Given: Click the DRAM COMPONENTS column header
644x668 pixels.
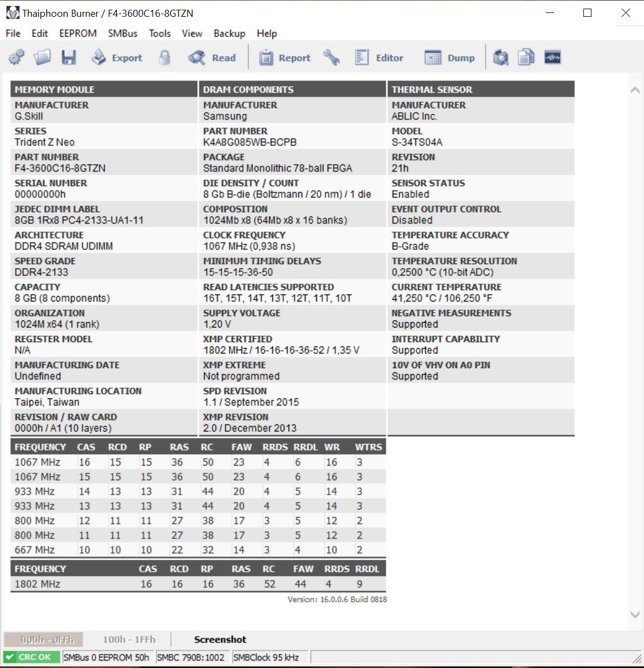Looking at the screenshot, I should (x=292, y=89).
